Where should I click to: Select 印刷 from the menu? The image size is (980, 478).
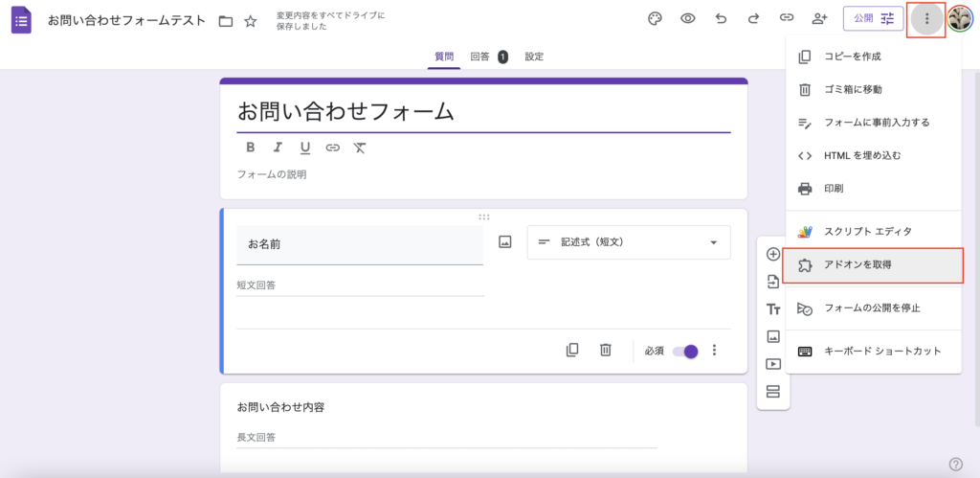pos(873,188)
